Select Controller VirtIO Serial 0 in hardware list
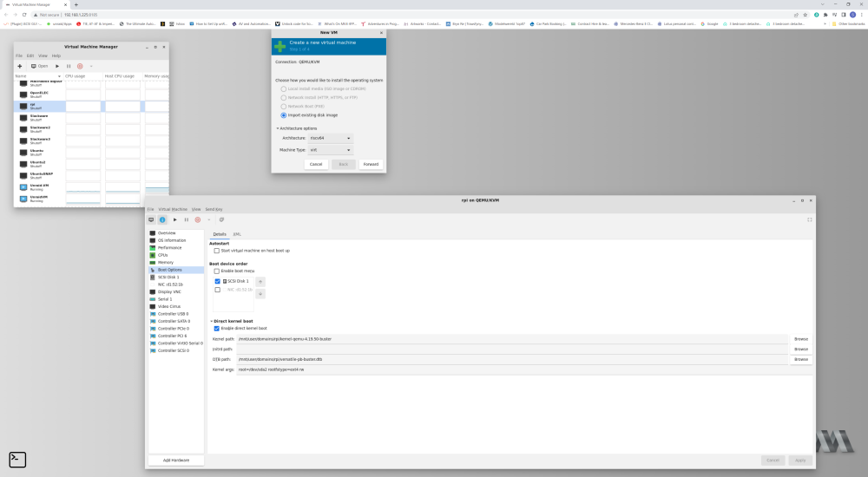This screenshot has height=477, width=868. click(x=176, y=343)
